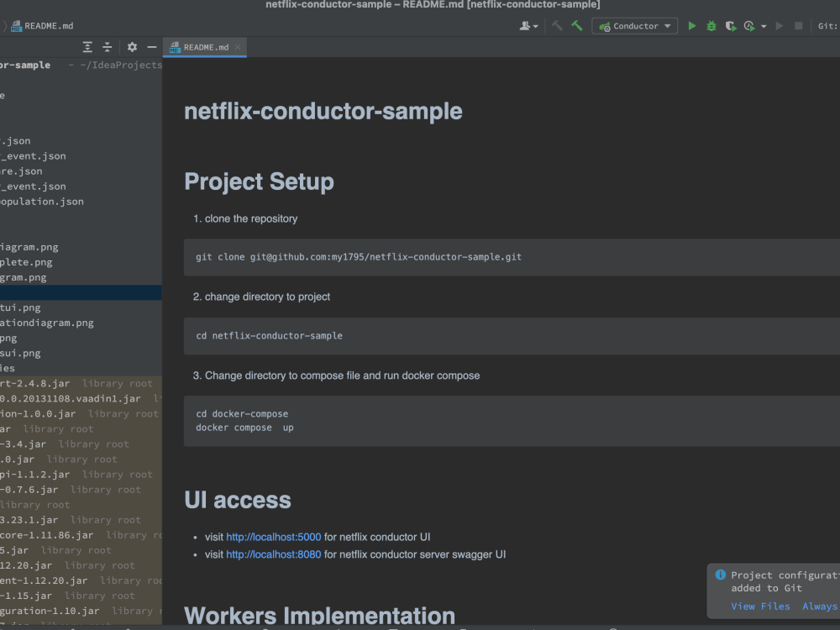Select the 'ent-1.12.20.jar' library

81,580
